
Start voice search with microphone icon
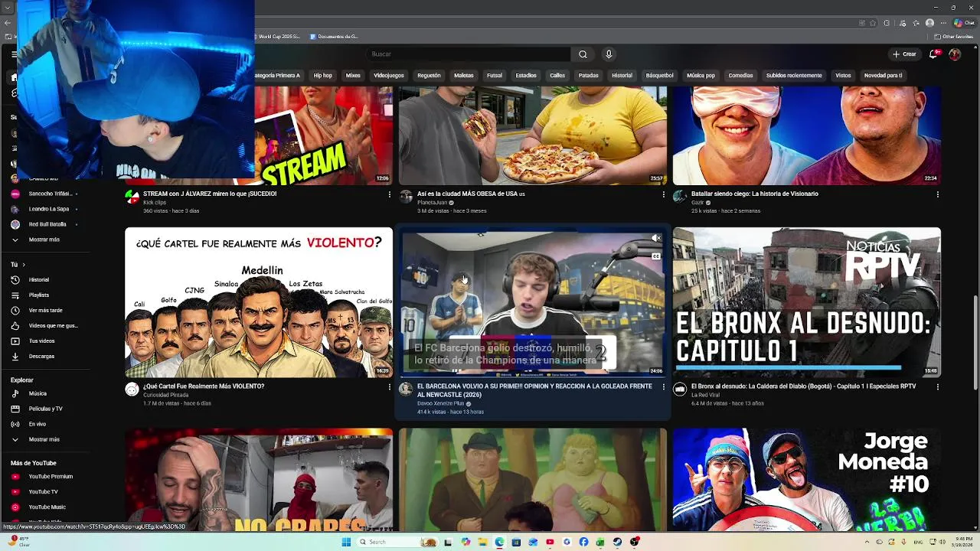coord(609,54)
